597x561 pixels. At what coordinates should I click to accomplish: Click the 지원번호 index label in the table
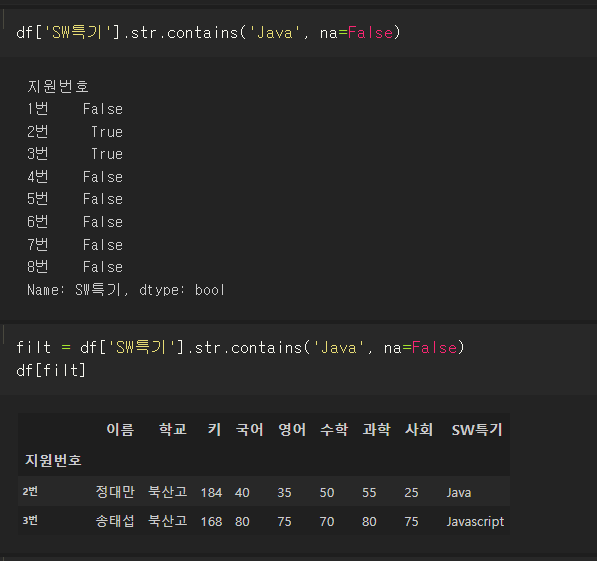coord(53,460)
